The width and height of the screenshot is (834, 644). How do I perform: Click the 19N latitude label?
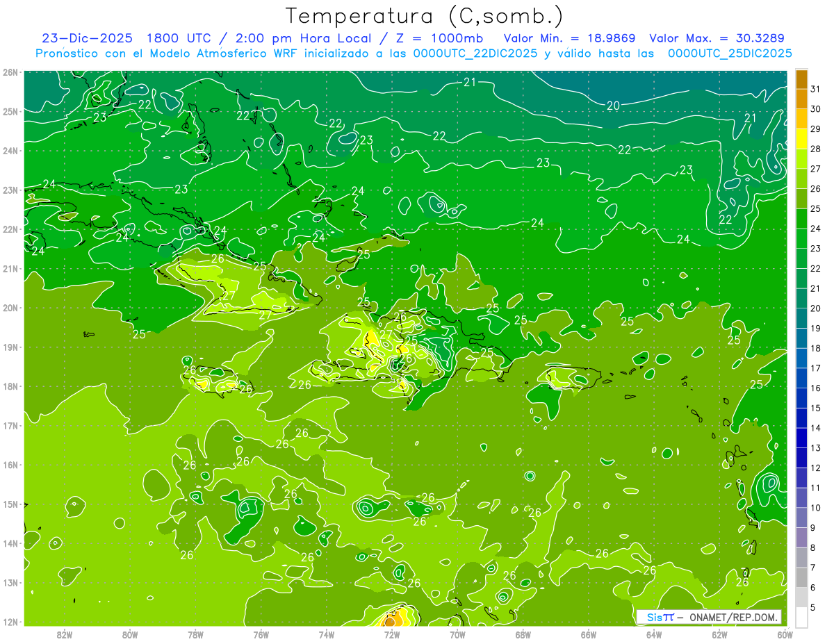[x=10, y=347]
